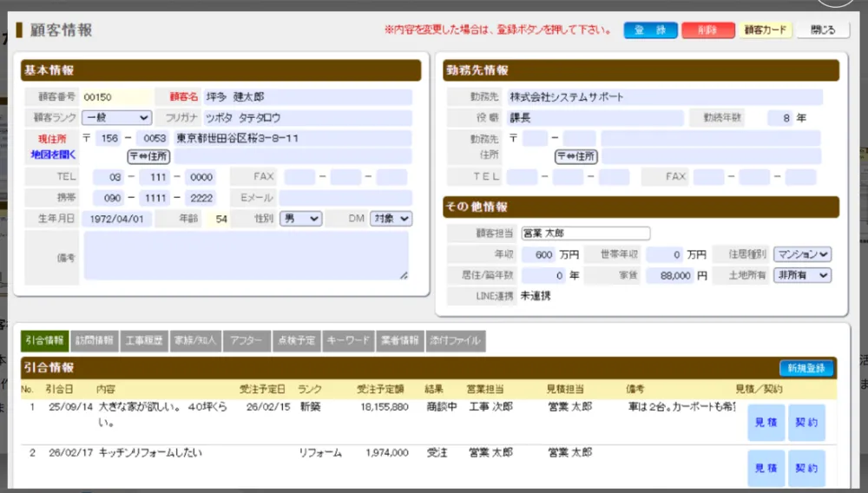Click 契約 button for キッチンリフォーム row
Image resolution: width=868 pixels, height=493 pixels.
click(806, 468)
